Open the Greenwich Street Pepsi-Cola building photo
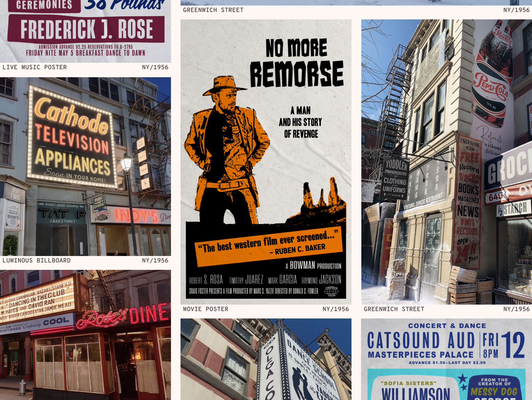 coord(447,162)
